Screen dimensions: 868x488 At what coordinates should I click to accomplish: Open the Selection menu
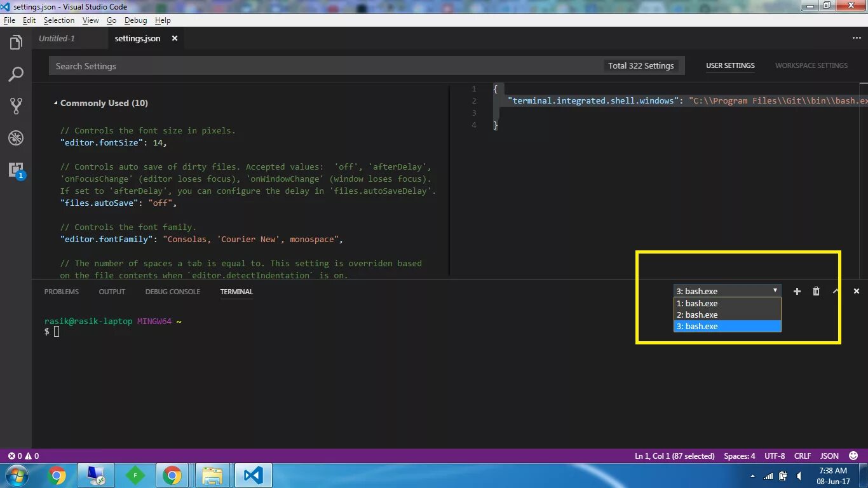59,20
